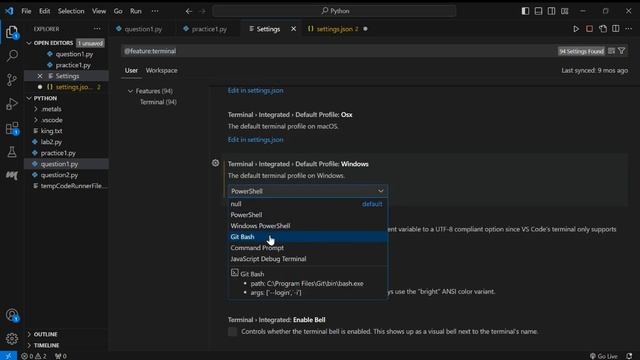Open the Metals extension icon in activity bar
This screenshot has height=360, width=640.
point(12,175)
